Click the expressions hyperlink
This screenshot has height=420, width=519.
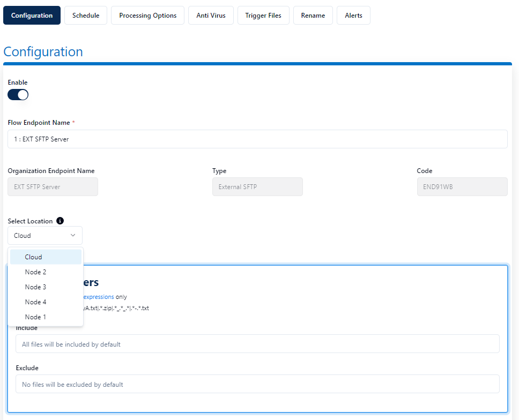(x=98, y=296)
